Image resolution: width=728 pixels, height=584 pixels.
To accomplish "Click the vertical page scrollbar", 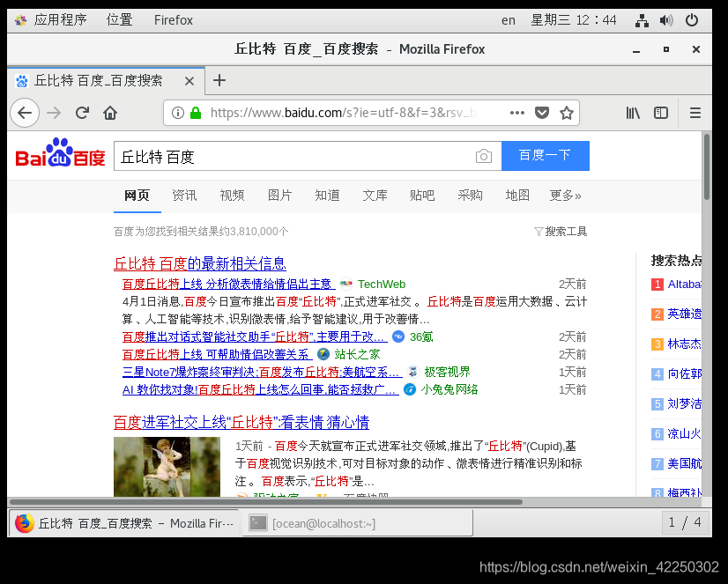I will (x=707, y=166).
